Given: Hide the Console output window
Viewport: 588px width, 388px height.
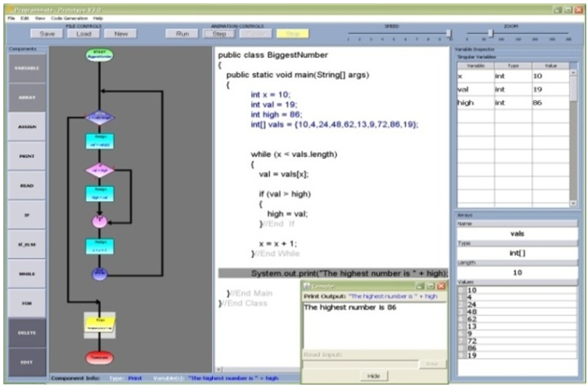Looking at the screenshot, I should pyautogui.click(x=372, y=376).
